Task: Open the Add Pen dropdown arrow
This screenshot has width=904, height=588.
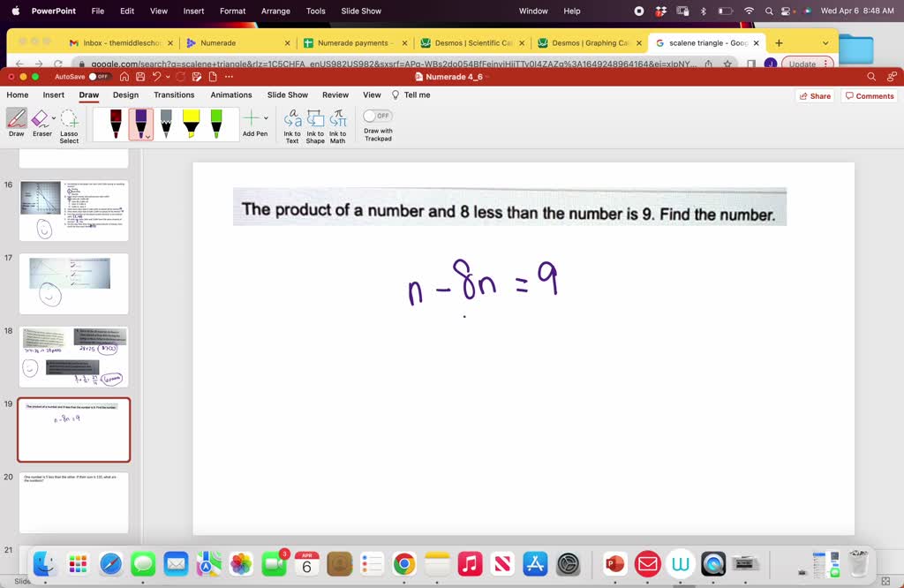Action: coord(266,118)
